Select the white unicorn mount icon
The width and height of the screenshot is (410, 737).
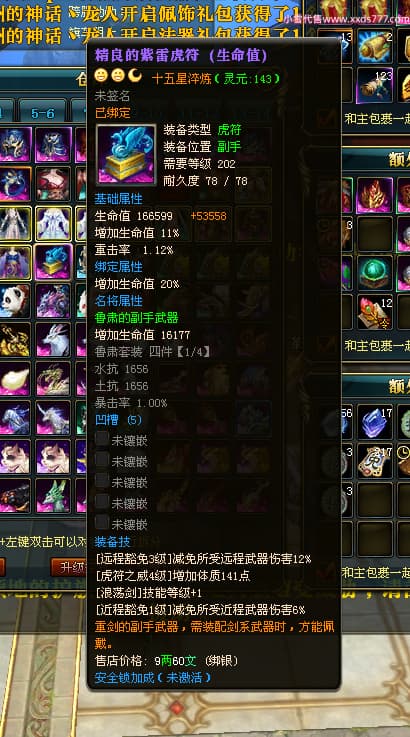pos(53,417)
